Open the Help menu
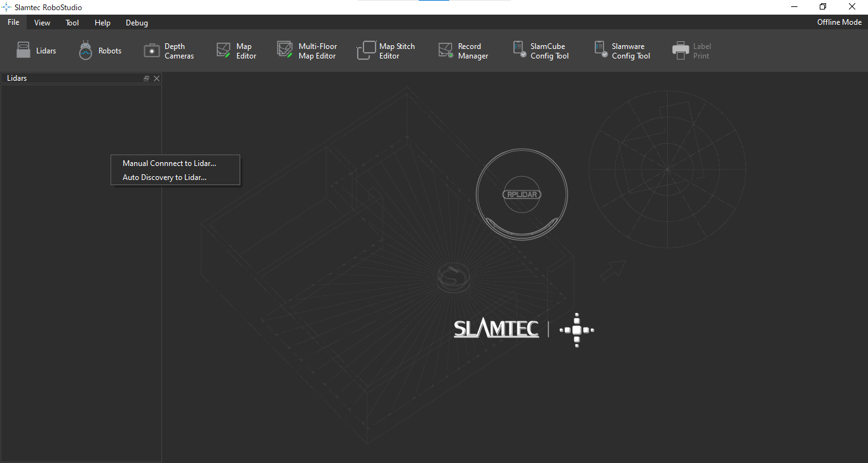 [x=102, y=23]
